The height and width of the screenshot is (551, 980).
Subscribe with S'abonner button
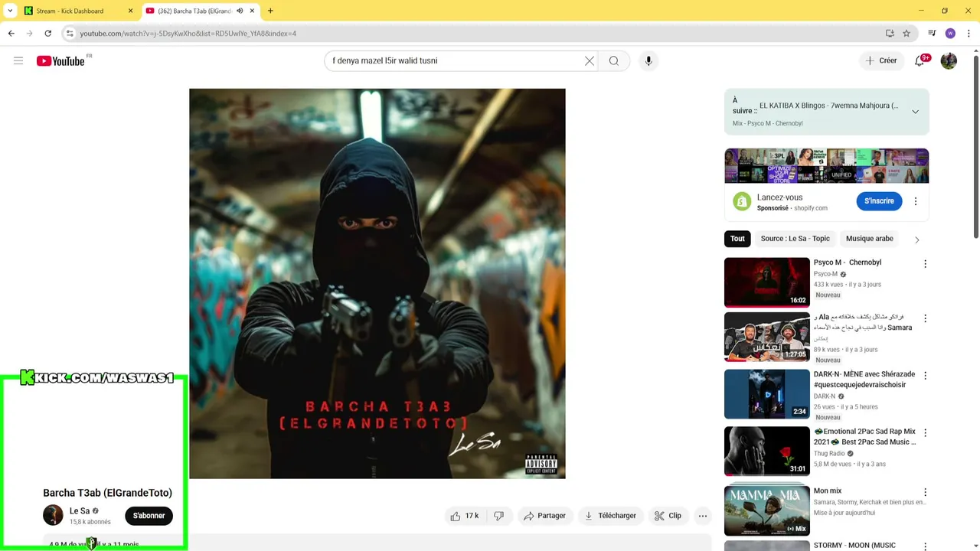click(x=149, y=516)
